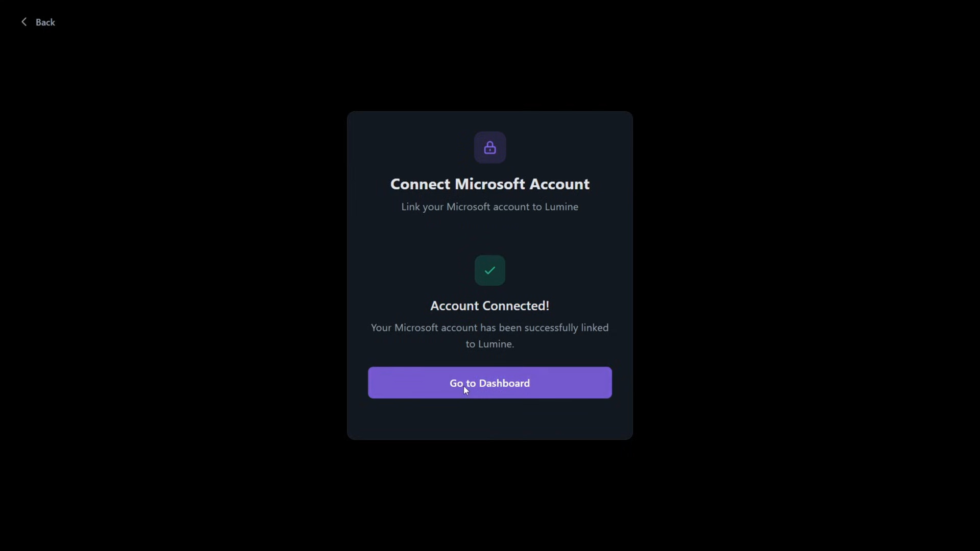Screen dimensions: 980x551
Task: Click the word Go on the purple button
Action: [456, 383]
